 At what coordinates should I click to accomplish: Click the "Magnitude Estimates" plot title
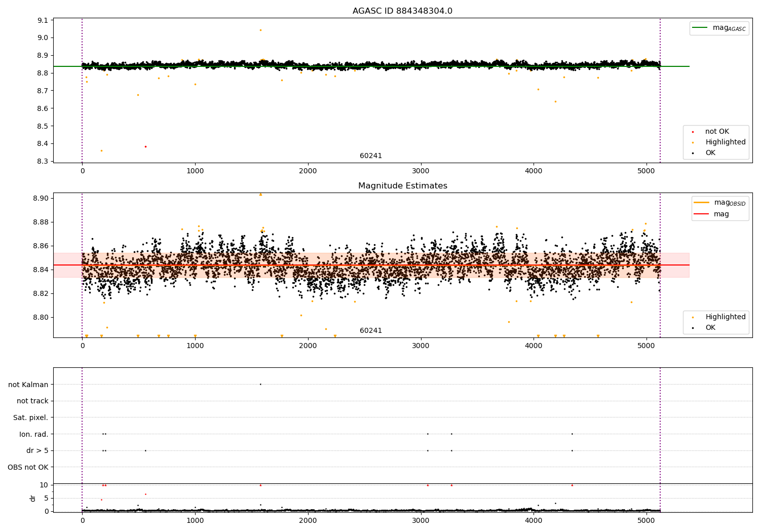pos(402,186)
